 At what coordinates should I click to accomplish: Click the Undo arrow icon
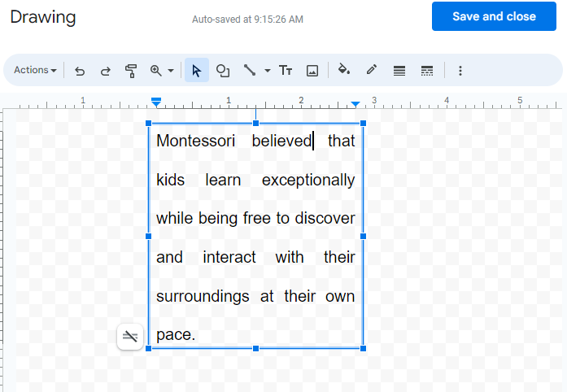80,71
